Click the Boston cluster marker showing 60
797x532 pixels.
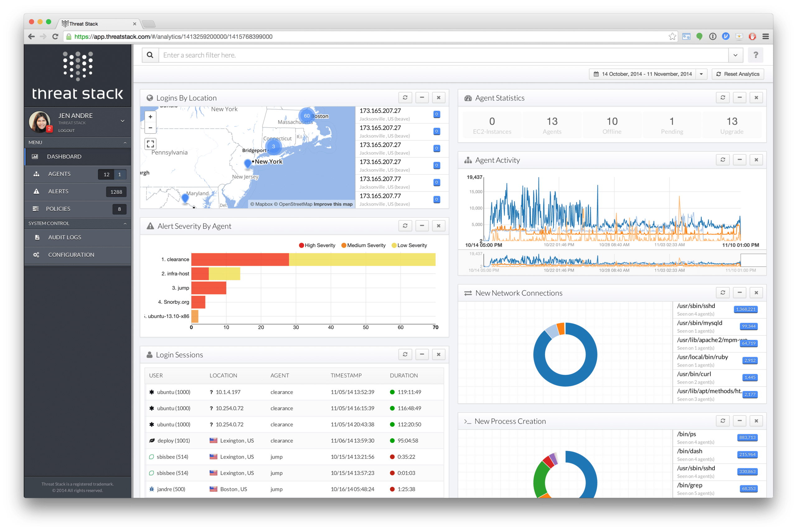pos(307,116)
